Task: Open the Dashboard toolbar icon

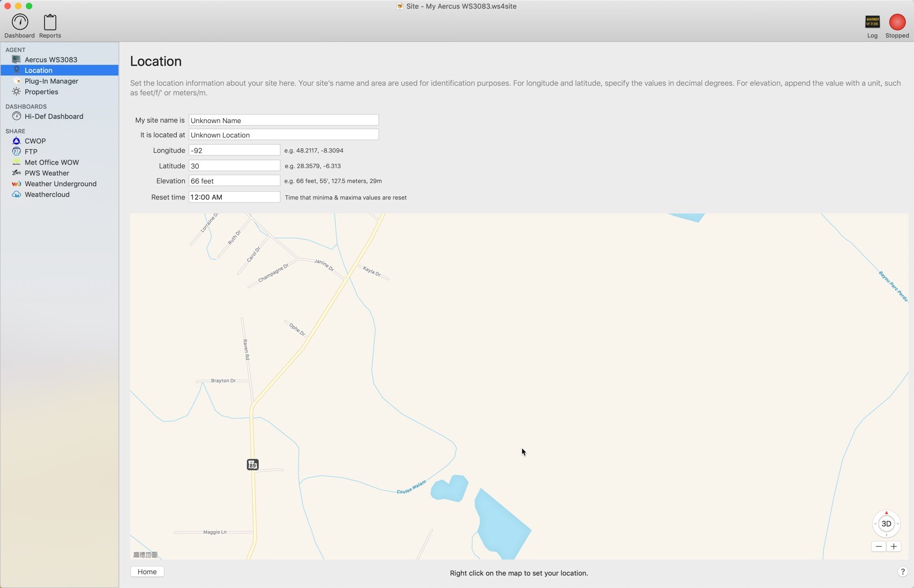Action: coord(20,26)
